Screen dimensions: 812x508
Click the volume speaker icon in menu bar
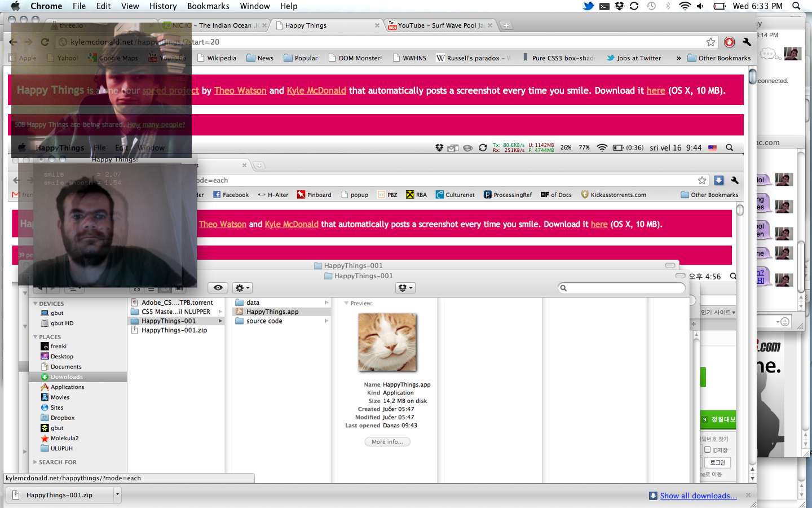tap(700, 6)
